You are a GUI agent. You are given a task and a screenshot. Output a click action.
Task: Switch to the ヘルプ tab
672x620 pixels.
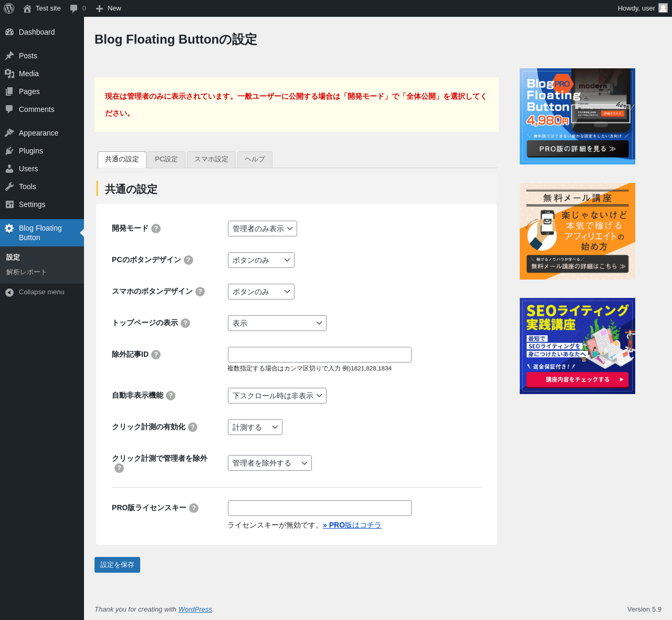(255, 159)
